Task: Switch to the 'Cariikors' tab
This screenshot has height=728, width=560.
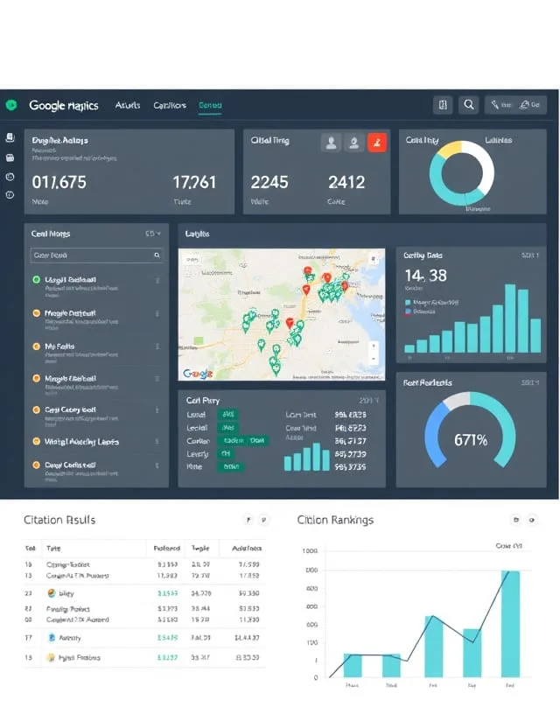Action: coord(170,105)
